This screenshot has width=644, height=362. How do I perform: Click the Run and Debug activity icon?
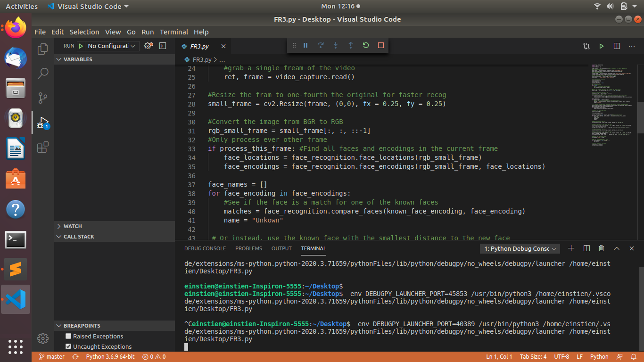click(x=43, y=123)
